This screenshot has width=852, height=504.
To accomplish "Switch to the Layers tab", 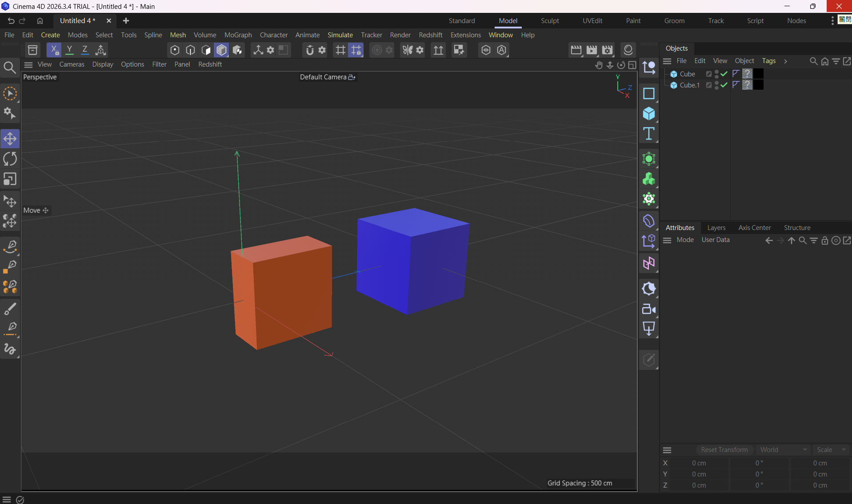I will (716, 227).
